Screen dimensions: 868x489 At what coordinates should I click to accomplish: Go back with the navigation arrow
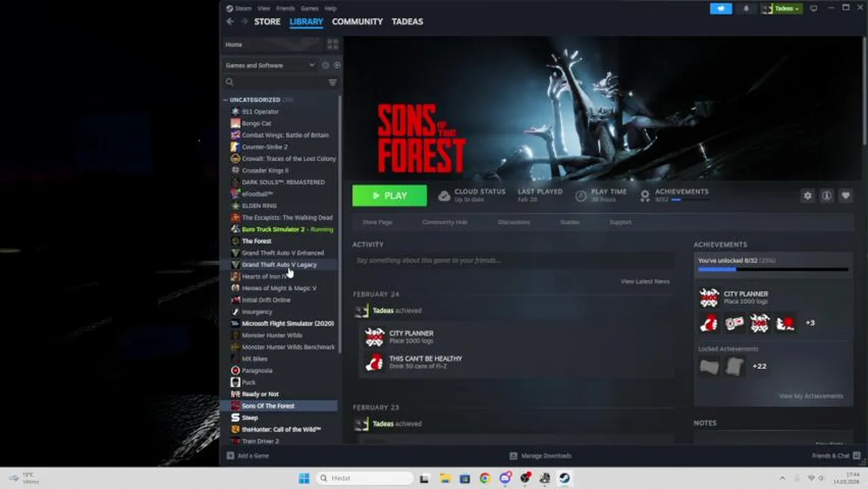[x=230, y=22]
